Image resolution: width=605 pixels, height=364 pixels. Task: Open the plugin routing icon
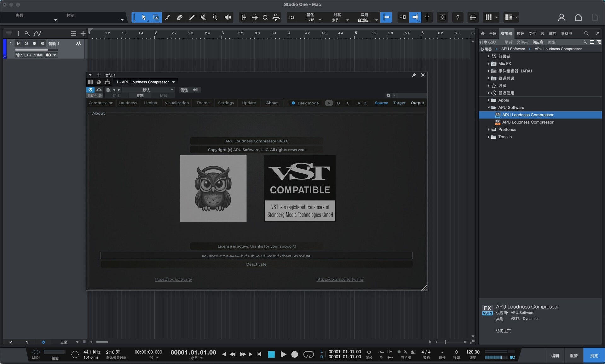pyautogui.click(x=107, y=82)
